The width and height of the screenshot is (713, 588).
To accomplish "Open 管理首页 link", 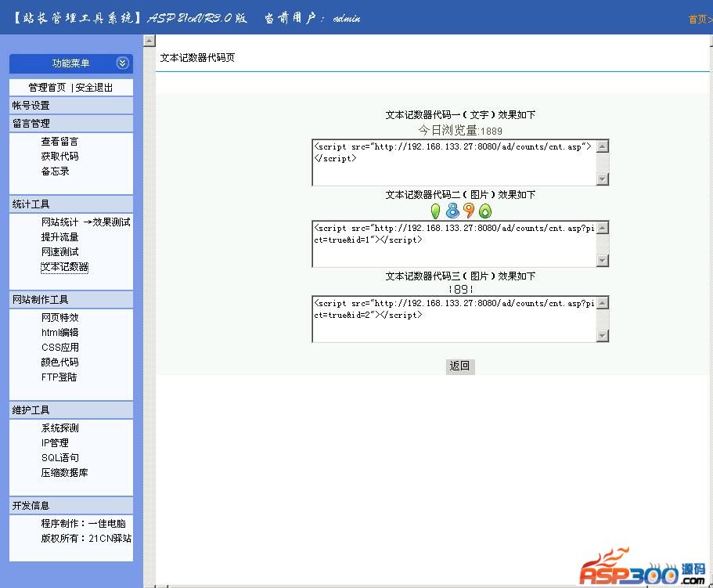I will (x=47, y=88).
